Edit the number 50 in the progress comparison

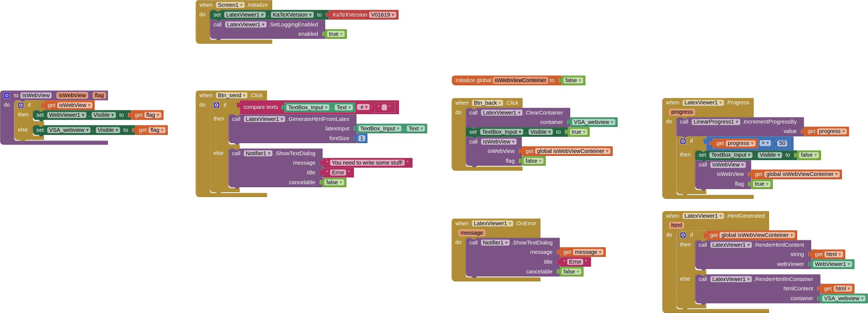tap(782, 143)
